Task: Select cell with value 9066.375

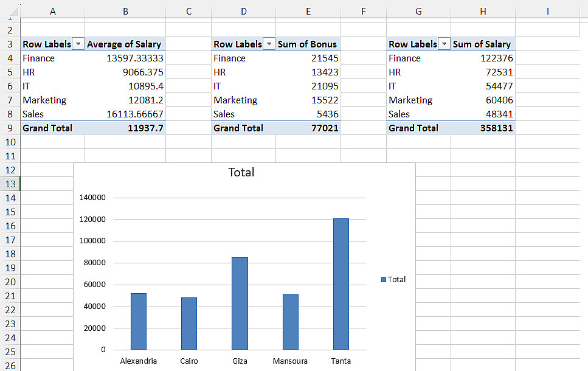Action: point(125,72)
